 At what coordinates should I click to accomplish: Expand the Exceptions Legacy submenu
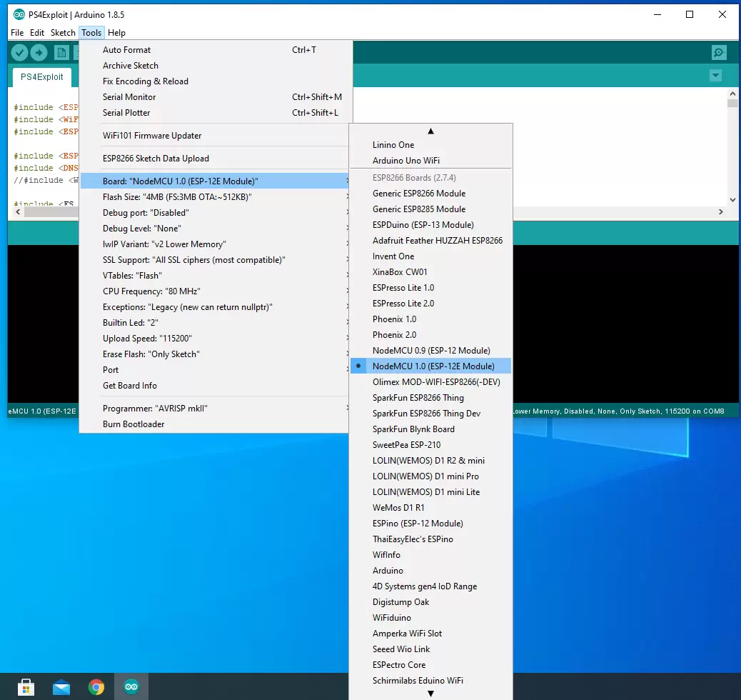(x=215, y=307)
